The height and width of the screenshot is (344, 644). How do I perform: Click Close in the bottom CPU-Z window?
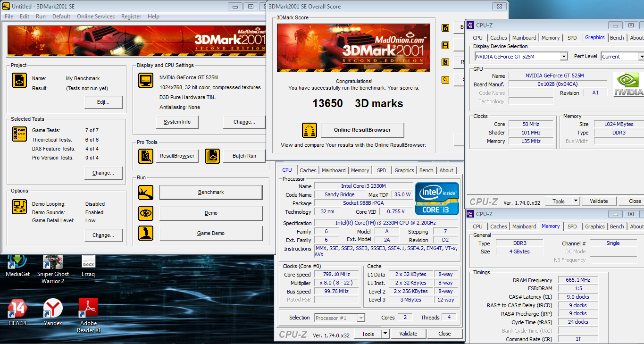pos(444,334)
